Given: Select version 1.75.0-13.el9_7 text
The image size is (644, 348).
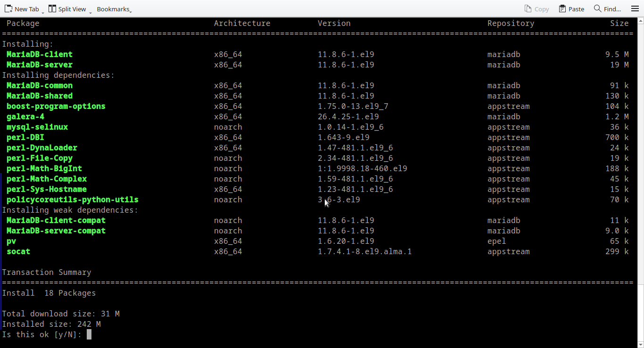Looking at the screenshot, I should pos(353,106).
